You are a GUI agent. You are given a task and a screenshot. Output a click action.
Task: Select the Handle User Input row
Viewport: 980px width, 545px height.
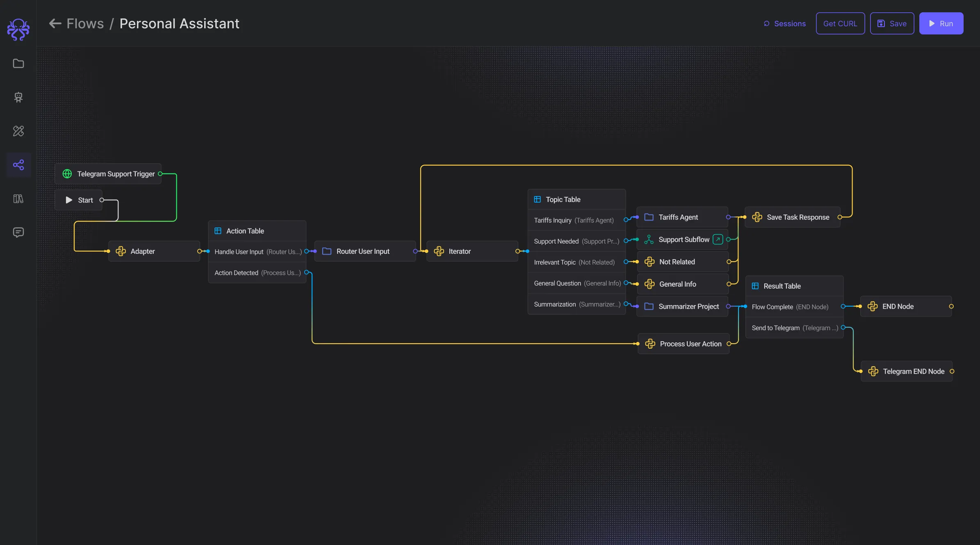(257, 252)
